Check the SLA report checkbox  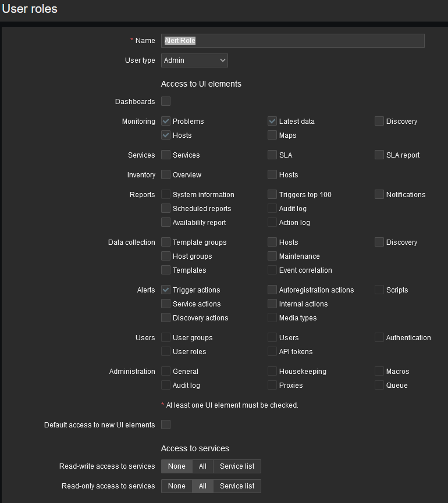click(379, 155)
